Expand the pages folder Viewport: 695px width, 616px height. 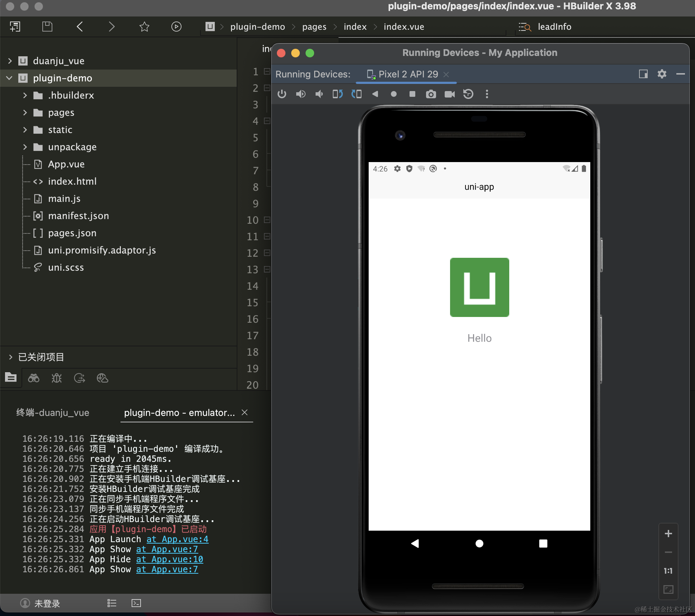click(25, 113)
